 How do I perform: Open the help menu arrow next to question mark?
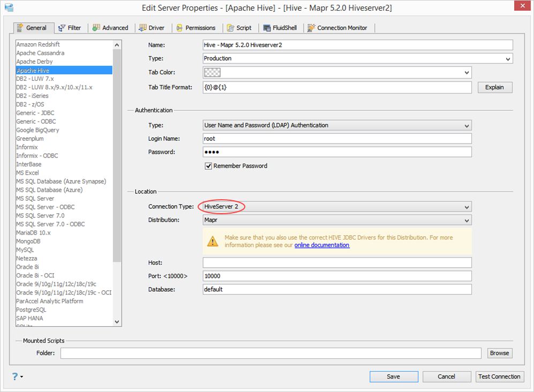point(22,376)
